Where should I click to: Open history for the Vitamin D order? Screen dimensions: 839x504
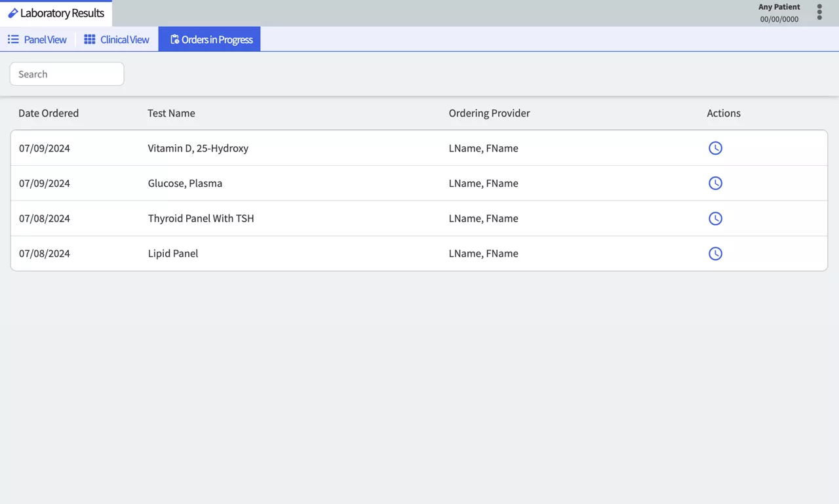(x=715, y=148)
